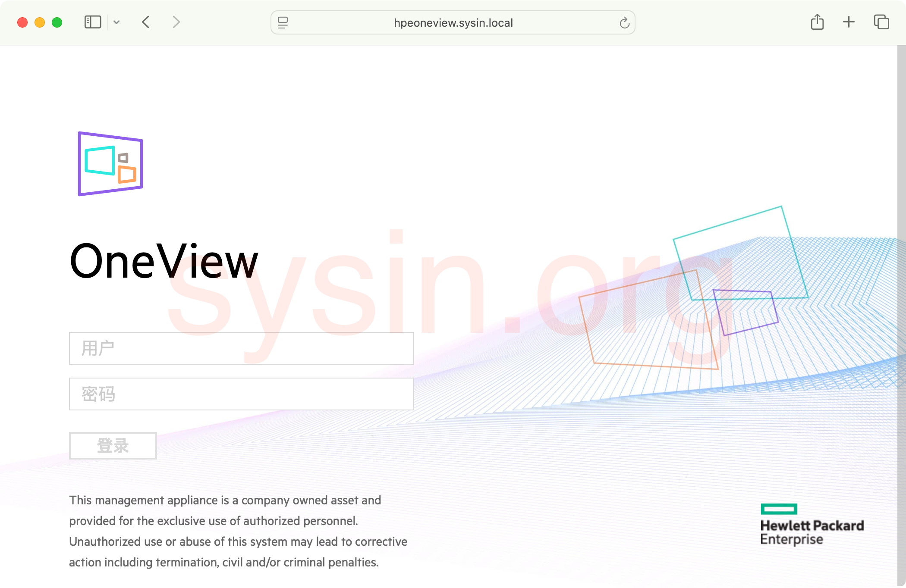This screenshot has height=588, width=906.
Task: Click the Share icon in toolbar
Action: coord(817,22)
